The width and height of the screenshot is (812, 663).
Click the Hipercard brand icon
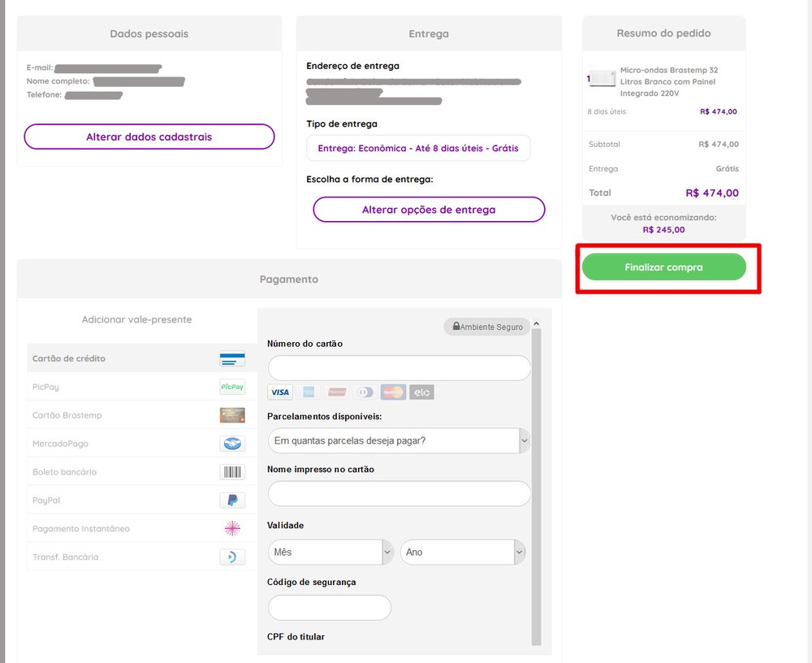(x=337, y=392)
